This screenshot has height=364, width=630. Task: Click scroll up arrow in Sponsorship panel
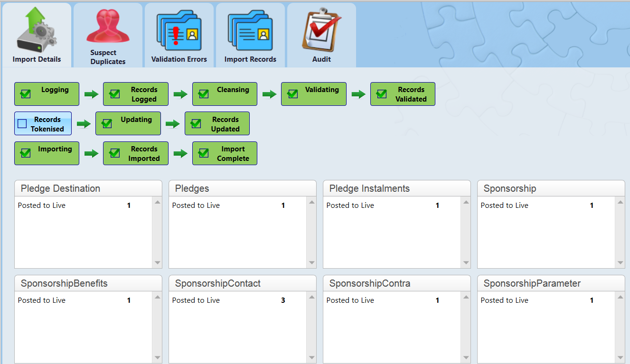tap(621, 202)
